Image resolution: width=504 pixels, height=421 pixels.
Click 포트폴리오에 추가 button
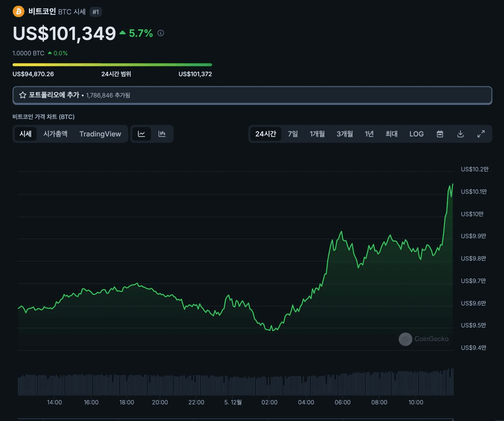[252, 95]
